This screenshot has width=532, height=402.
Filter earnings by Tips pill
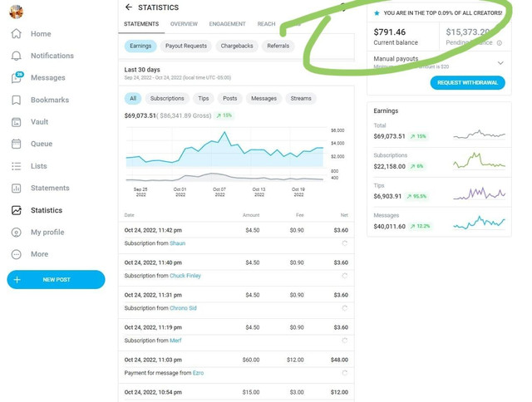point(203,98)
